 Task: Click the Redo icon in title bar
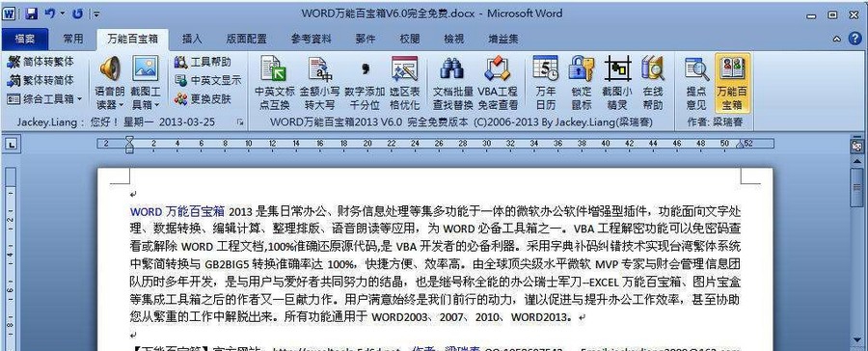[x=77, y=13]
